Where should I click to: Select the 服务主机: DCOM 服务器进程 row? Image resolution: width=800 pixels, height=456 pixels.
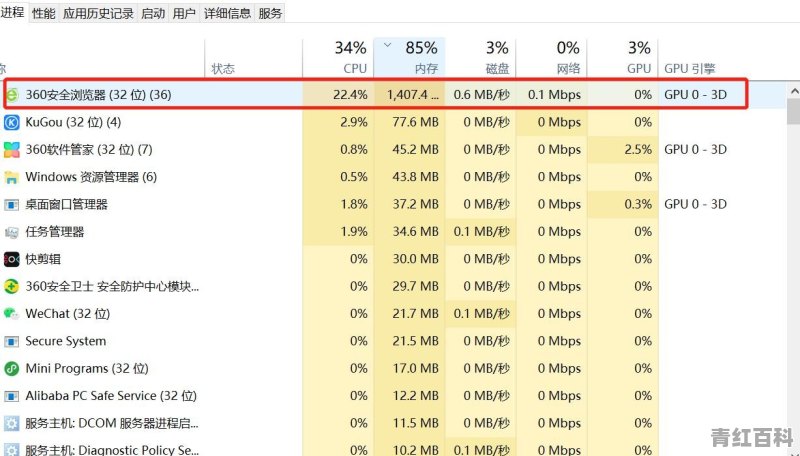click(x=112, y=423)
